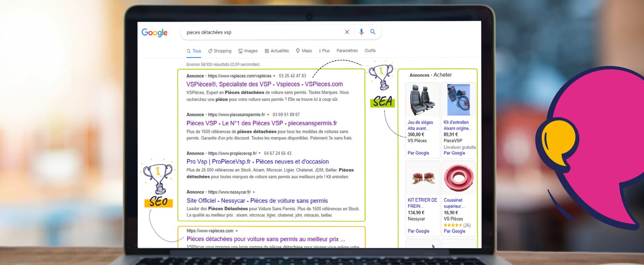
Task: Open the Maps tab with pin icon
Action: tap(304, 51)
